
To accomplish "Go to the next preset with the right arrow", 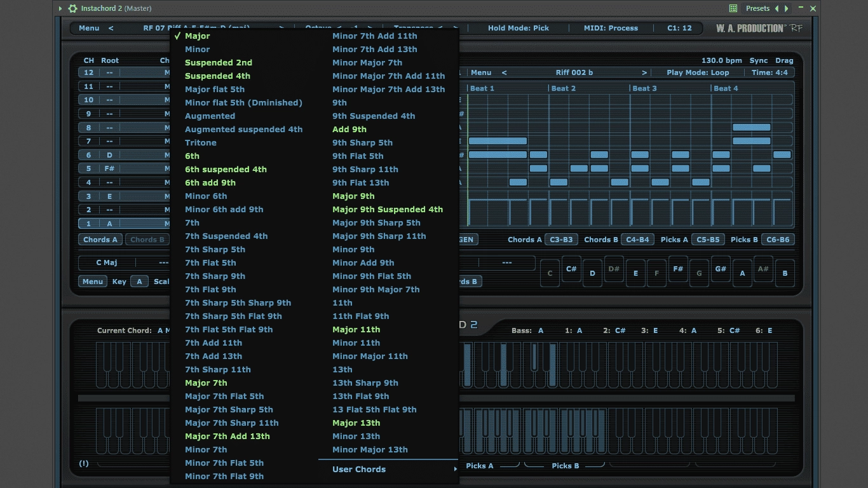I will pyautogui.click(x=787, y=8).
